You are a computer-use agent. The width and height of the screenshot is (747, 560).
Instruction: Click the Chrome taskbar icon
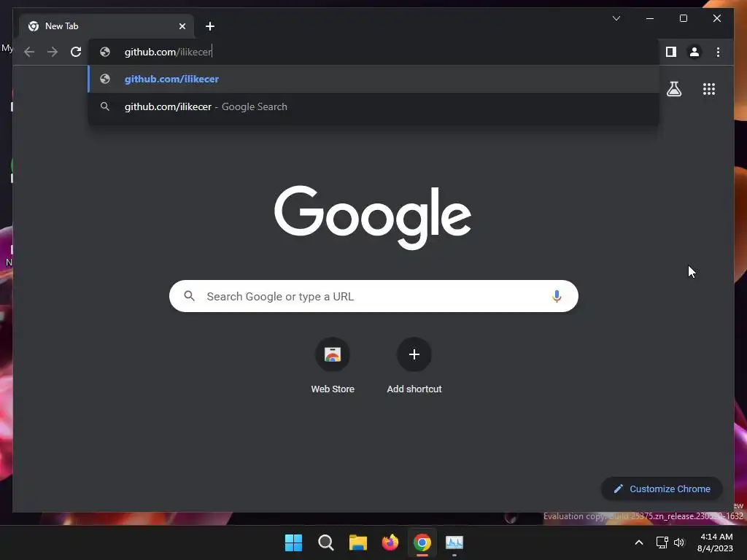coord(422,542)
